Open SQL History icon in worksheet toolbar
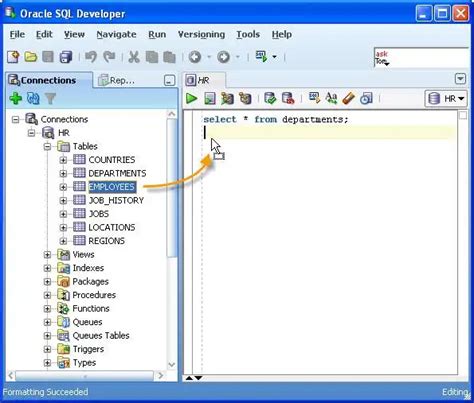This screenshot has height=403, width=474. click(x=366, y=98)
